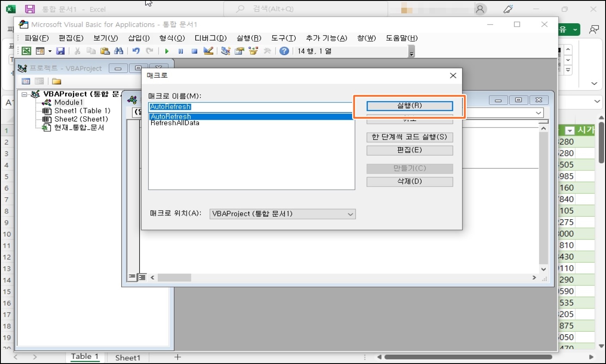Click the Excel Save icon in title bar
Screen dimensions: 606x364
[30, 9]
